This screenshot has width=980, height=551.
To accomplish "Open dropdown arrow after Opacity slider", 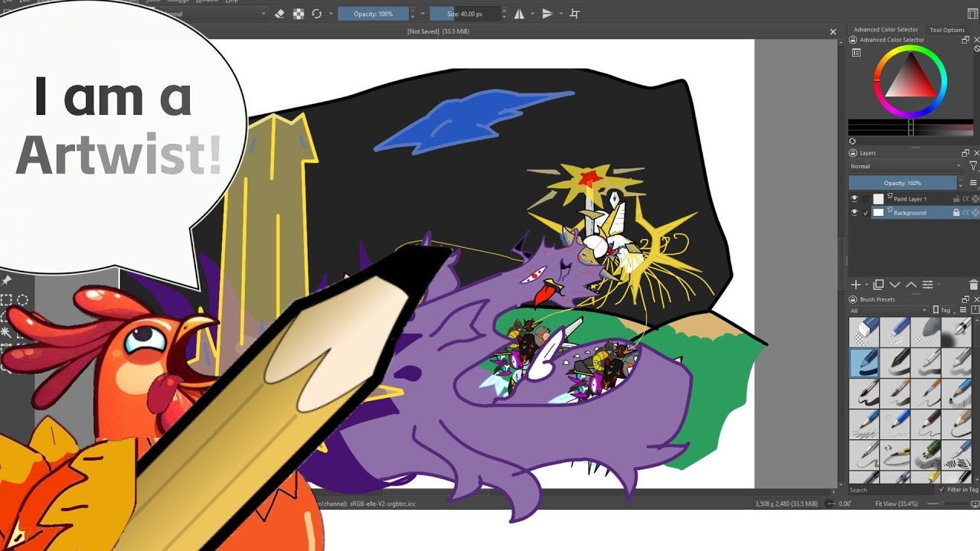I will pos(423,14).
